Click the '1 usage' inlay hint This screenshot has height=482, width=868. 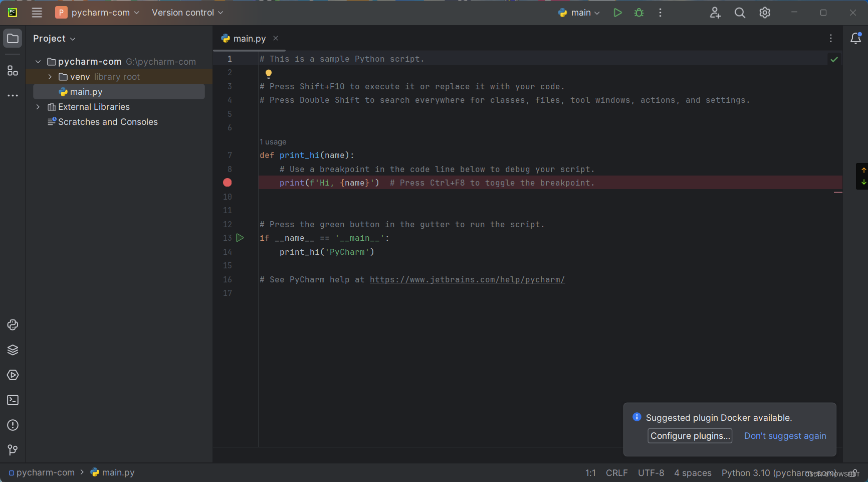273,142
